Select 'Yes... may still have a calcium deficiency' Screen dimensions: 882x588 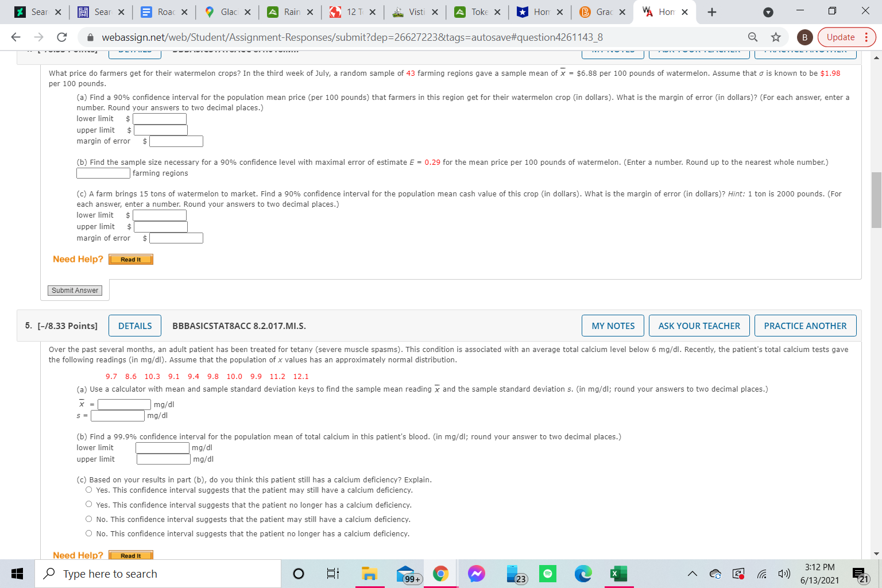coord(88,489)
